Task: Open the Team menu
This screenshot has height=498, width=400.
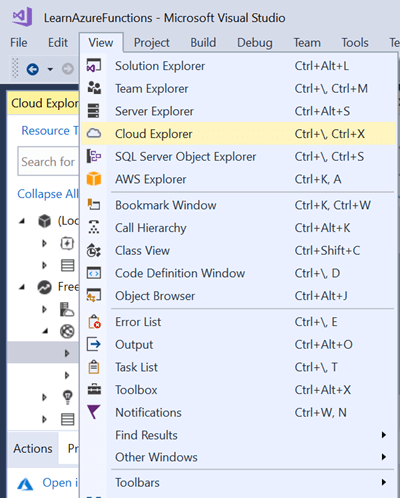Action: [x=307, y=43]
